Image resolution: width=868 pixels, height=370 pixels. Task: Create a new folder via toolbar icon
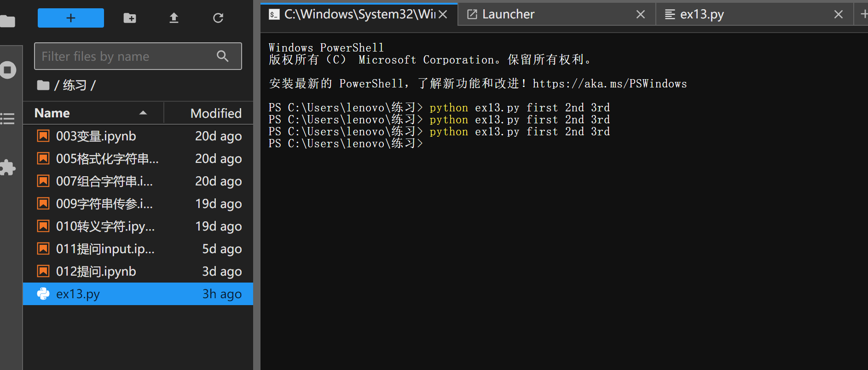(x=130, y=18)
